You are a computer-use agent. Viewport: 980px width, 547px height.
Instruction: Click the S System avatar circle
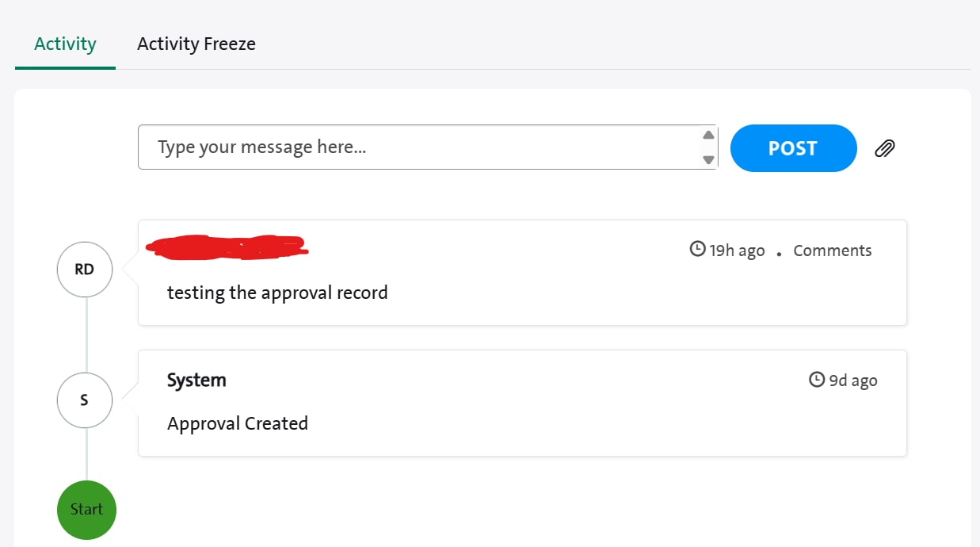tap(85, 400)
